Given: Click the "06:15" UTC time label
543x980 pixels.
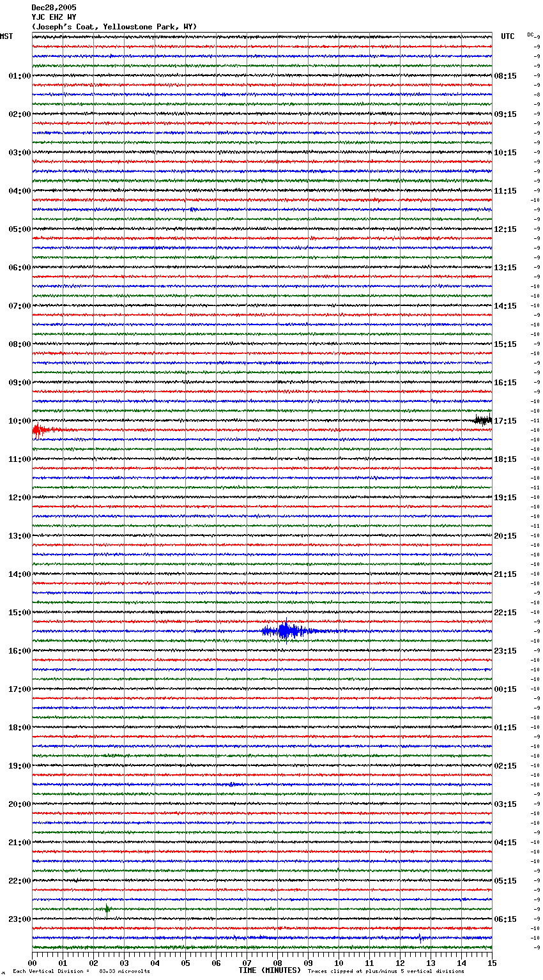Looking at the screenshot, I should coord(505,919).
